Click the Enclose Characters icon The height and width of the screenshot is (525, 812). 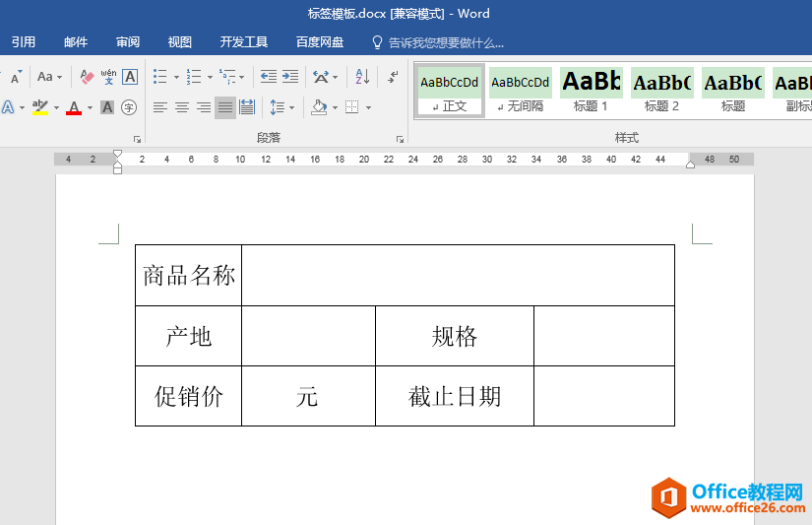pos(129,107)
